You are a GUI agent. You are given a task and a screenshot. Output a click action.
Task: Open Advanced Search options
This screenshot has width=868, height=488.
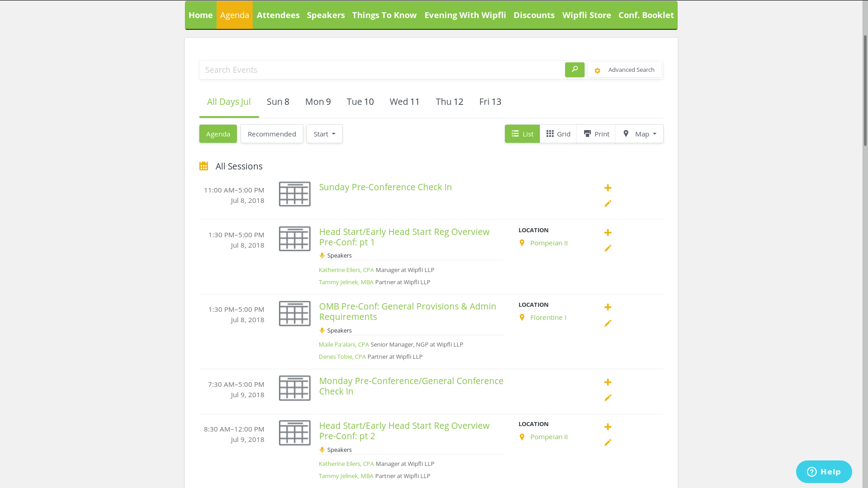point(624,70)
